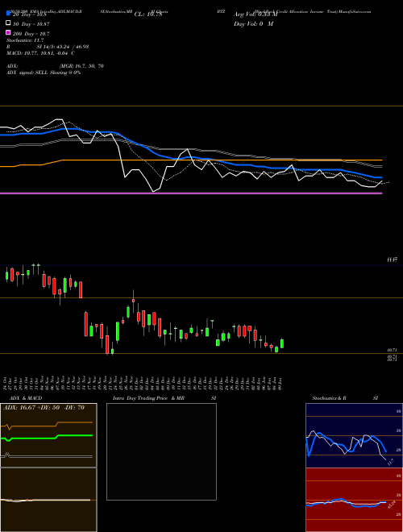
Task: Open the blue Stochastics chart panel
Action: point(354,435)
